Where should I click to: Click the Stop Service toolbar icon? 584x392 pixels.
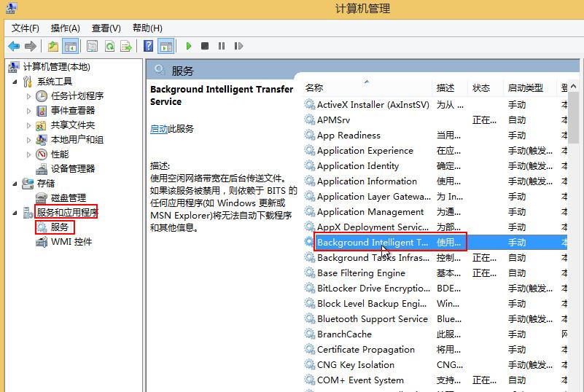(x=205, y=46)
